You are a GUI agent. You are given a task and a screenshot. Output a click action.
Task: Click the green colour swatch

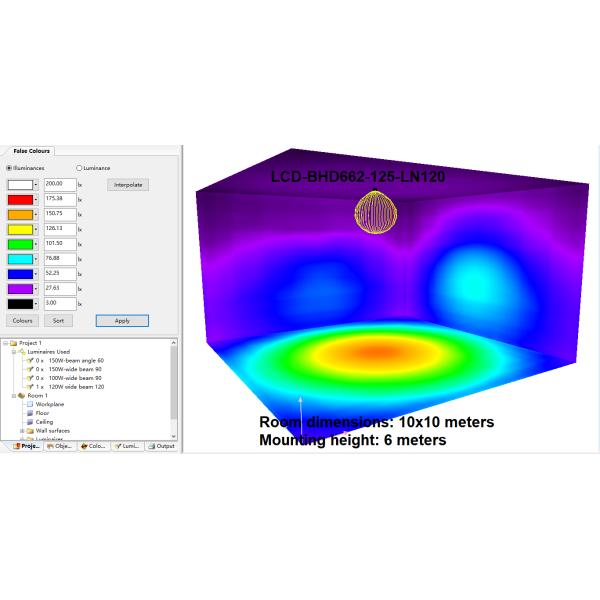click(x=19, y=243)
